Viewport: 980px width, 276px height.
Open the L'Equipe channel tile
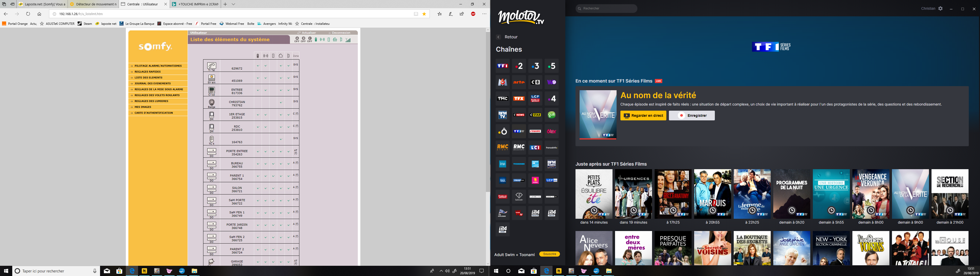(x=535, y=131)
